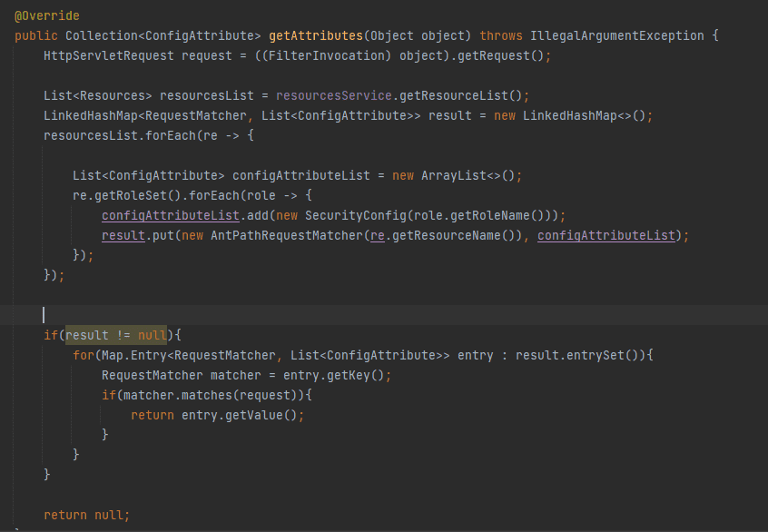768x532 pixels.
Task: Click the 'public' keyword in method signature
Action: point(36,35)
